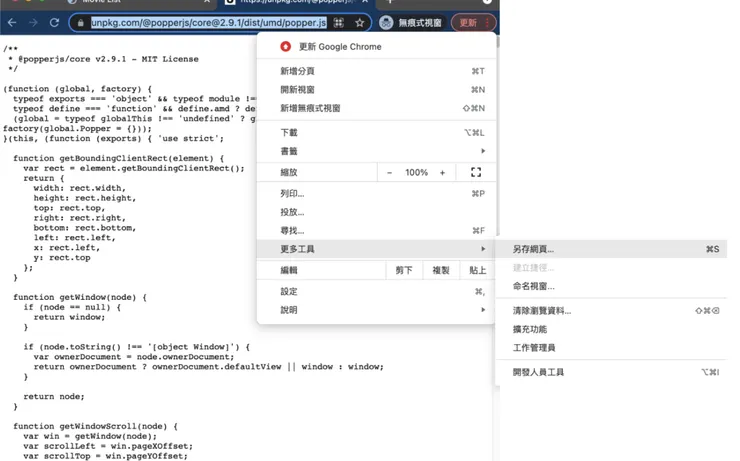Toggle fullscreen mode icon in zoom row
This screenshot has width=740, height=461.
coord(476,173)
